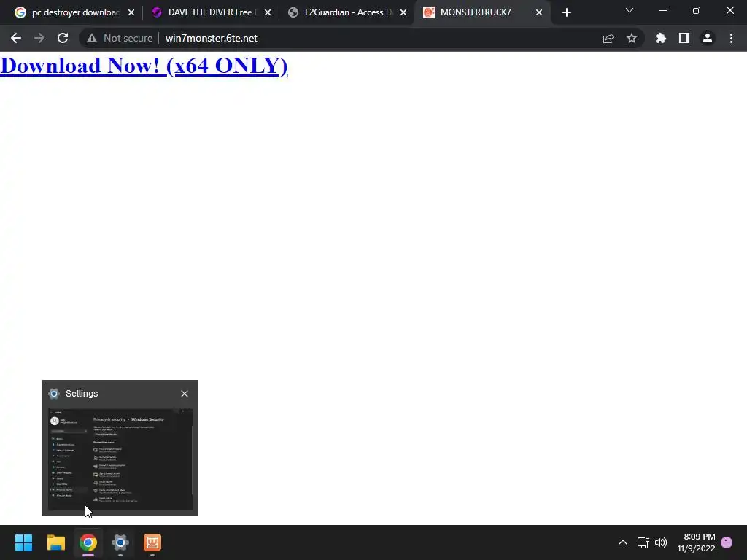Close the DAVE THE DIVER tab
Image resolution: width=747 pixels, height=560 pixels.
pyautogui.click(x=268, y=13)
